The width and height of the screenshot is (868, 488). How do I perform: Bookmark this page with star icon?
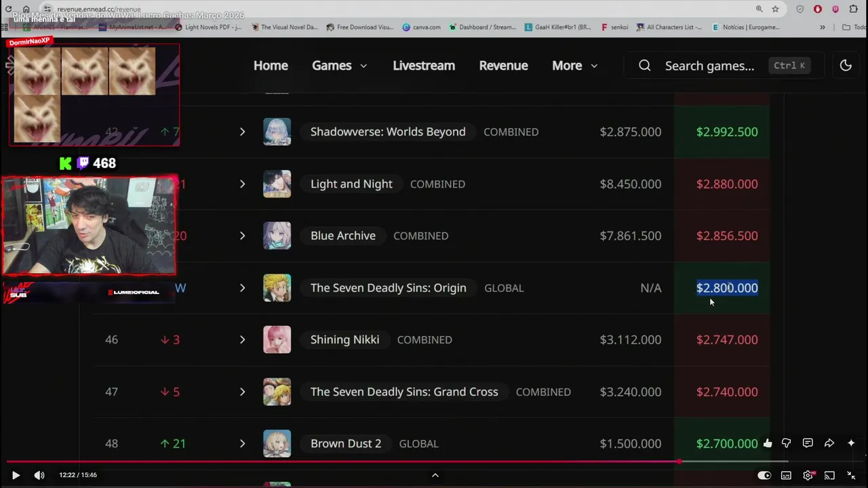pos(775,9)
